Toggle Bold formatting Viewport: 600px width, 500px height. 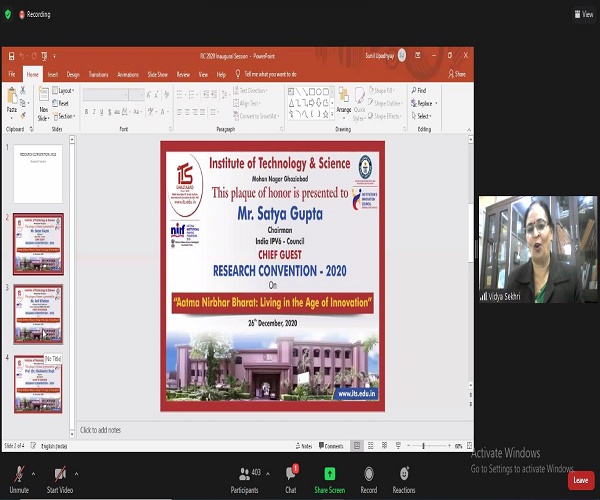coord(86,112)
